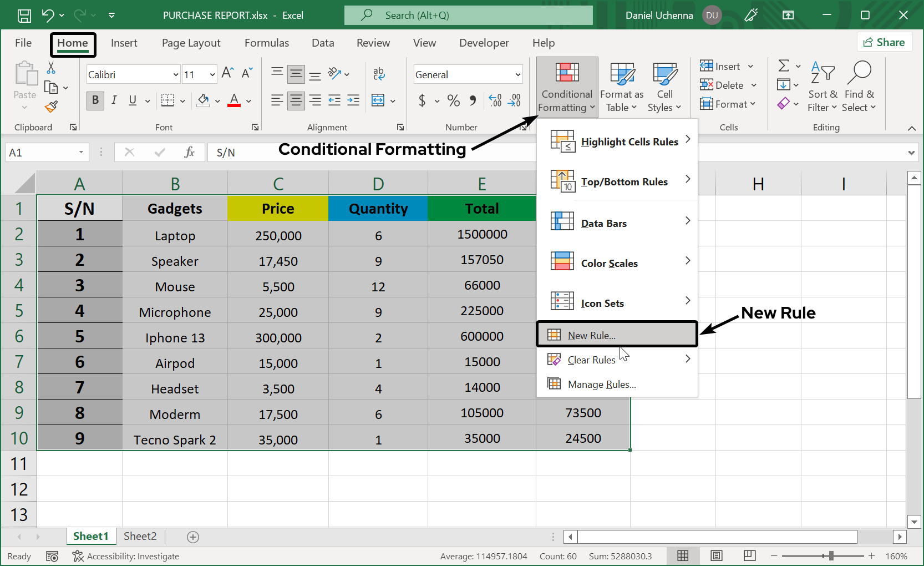This screenshot has height=566, width=924.
Task: Apply center alignment to the selection
Action: (x=296, y=100)
